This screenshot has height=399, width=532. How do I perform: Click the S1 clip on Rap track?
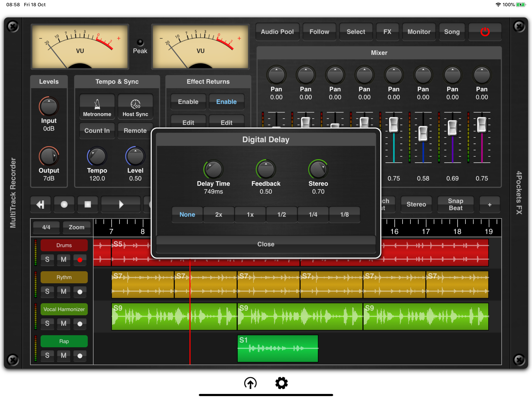(277, 348)
